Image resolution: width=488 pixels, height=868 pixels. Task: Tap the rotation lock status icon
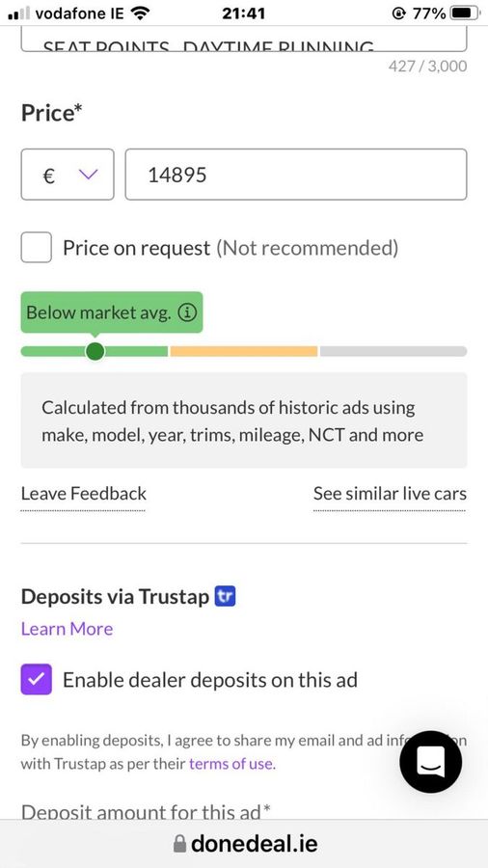pos(397,14)
